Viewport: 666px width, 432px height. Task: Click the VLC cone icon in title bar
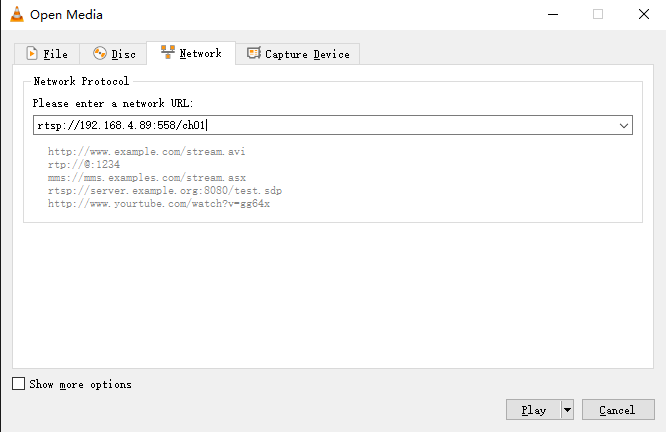tap(17, 14)
